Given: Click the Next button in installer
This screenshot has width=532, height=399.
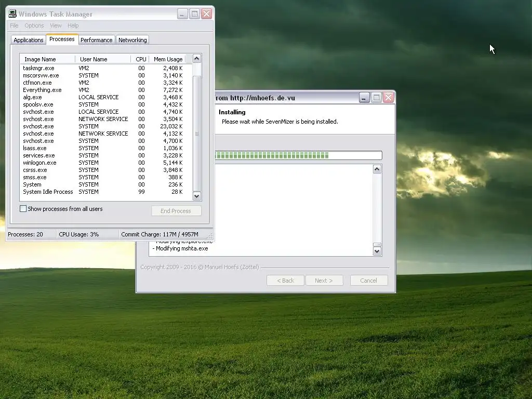Looking at the screenshot, I should pos(324,281).
